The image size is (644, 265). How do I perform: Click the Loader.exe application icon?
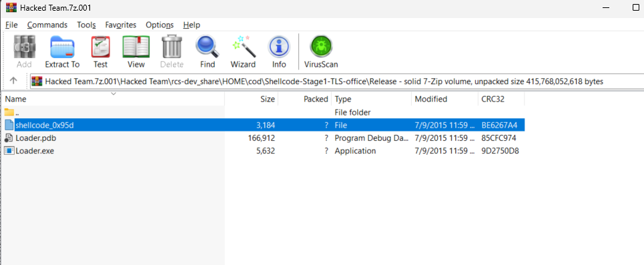click(x=9, y=151)
